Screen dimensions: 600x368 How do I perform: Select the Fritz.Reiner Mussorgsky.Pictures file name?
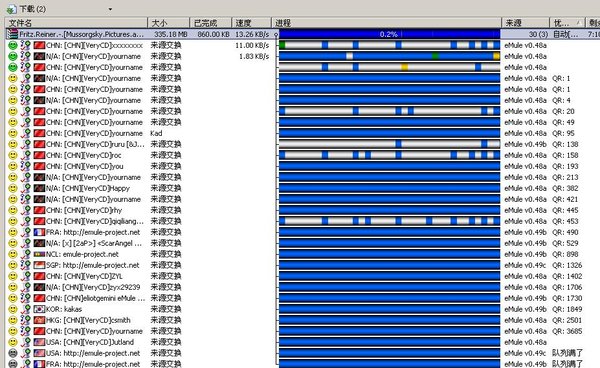pos(82,34)
